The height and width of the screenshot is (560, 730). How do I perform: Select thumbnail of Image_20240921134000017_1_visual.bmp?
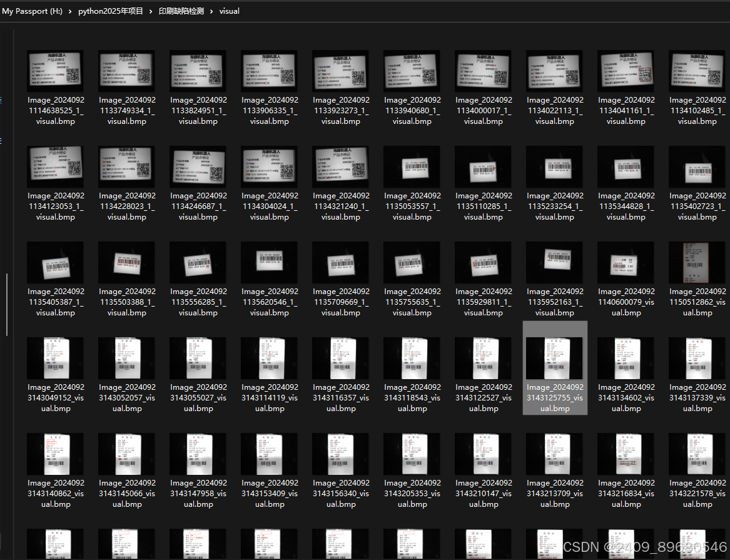point(484,71)
